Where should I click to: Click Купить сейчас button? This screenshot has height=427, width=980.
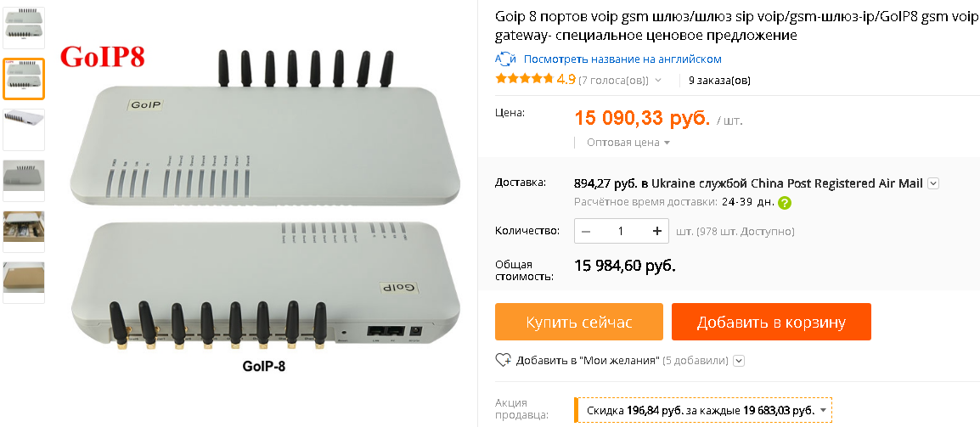[x=579, y=322]
